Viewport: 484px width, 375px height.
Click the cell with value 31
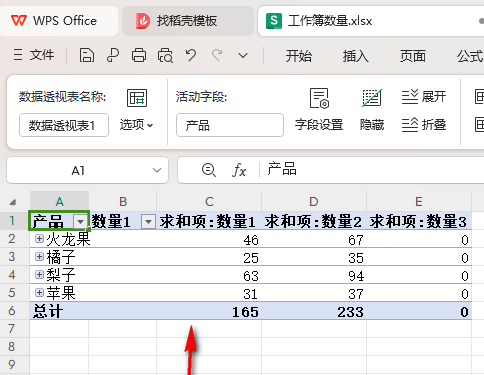209,293
